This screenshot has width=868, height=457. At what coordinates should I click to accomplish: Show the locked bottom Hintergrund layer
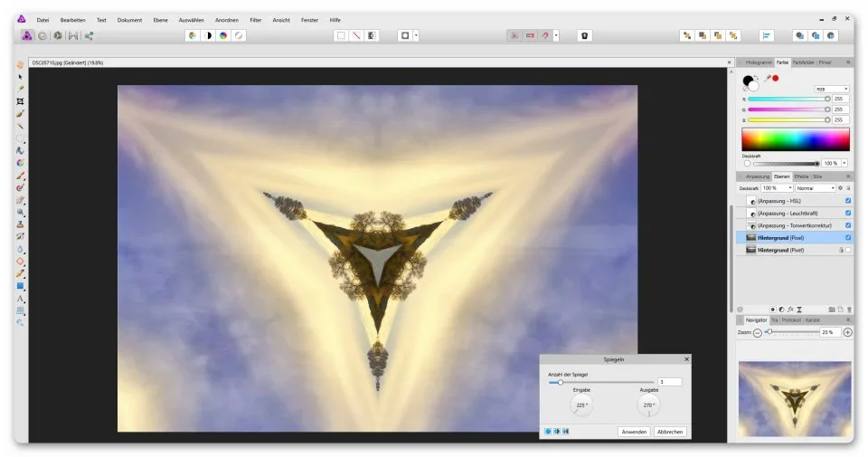point(848,250)
